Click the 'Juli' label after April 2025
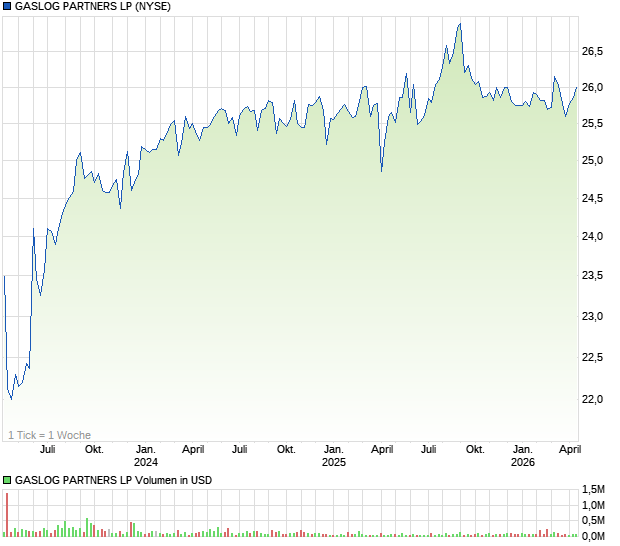This screenshot has width=620, height=546. point(429,450)
